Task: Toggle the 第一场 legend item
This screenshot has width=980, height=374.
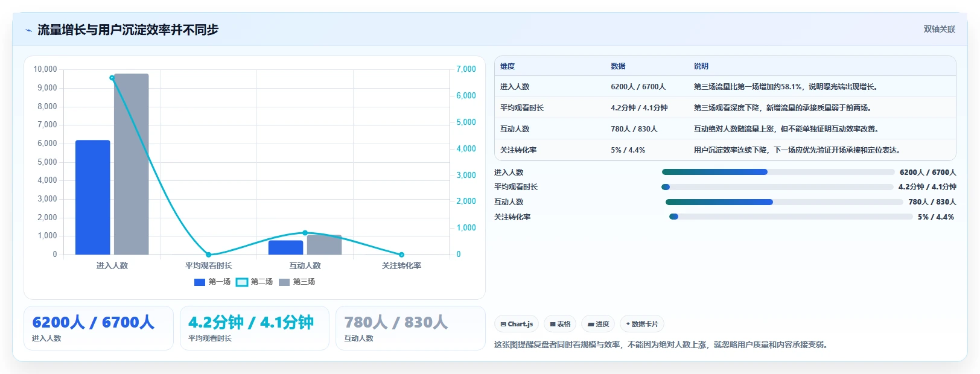Action: pos(212,282)
